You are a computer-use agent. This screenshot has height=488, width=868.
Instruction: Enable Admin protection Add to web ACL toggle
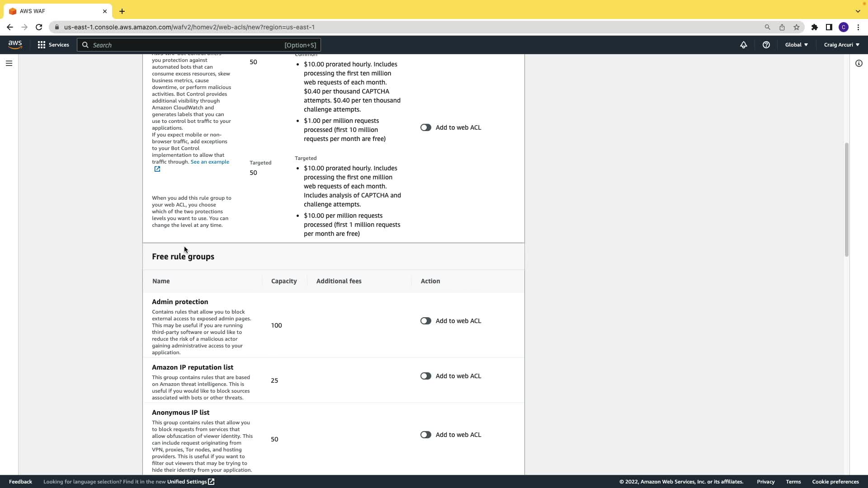click(x=425, y=321)
